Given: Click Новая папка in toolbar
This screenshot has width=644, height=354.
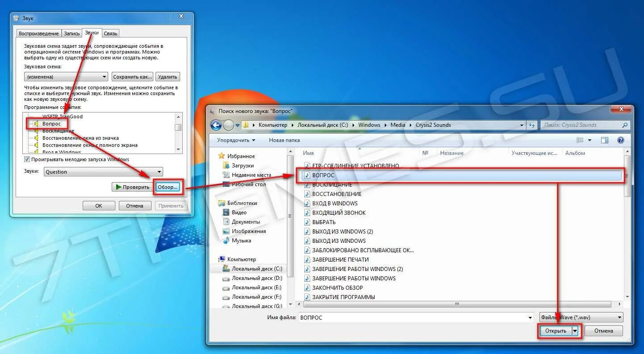Looking at the screenshot, I should (x=284, y=140).
